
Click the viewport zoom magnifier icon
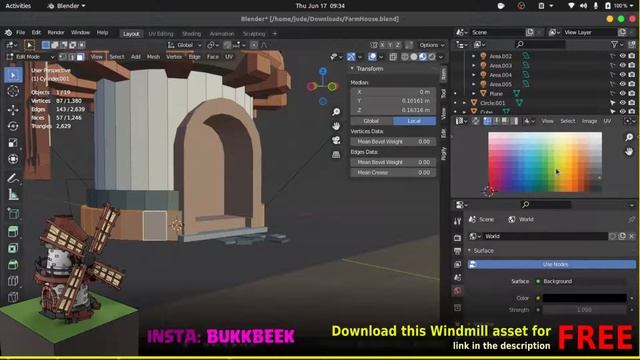click(336, 112)
